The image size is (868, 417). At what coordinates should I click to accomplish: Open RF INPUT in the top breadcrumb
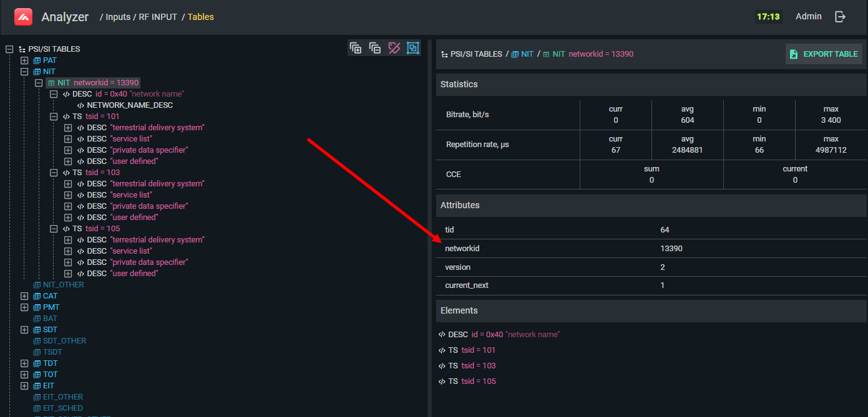(158, 17)
